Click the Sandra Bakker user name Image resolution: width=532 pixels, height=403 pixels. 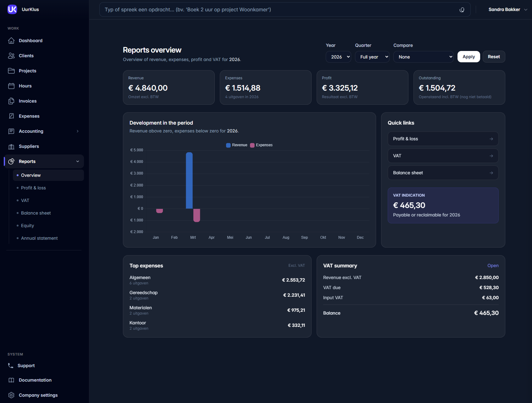[x=504, y=10]
